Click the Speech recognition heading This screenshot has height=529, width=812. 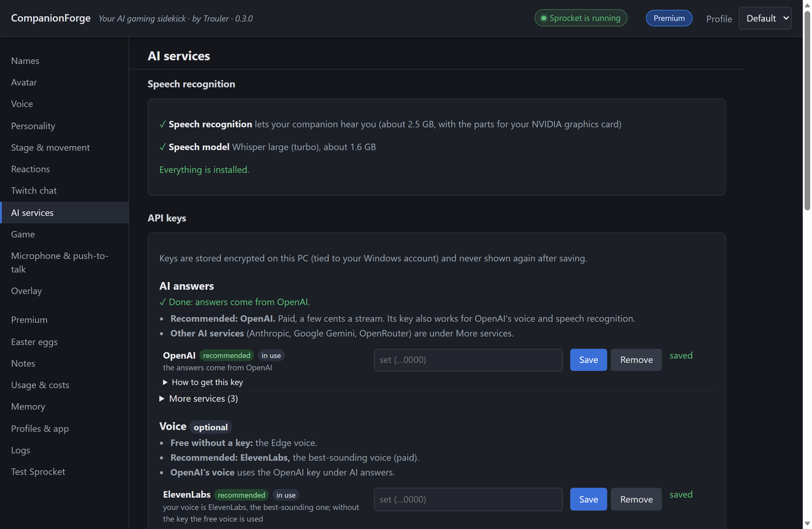191,84
